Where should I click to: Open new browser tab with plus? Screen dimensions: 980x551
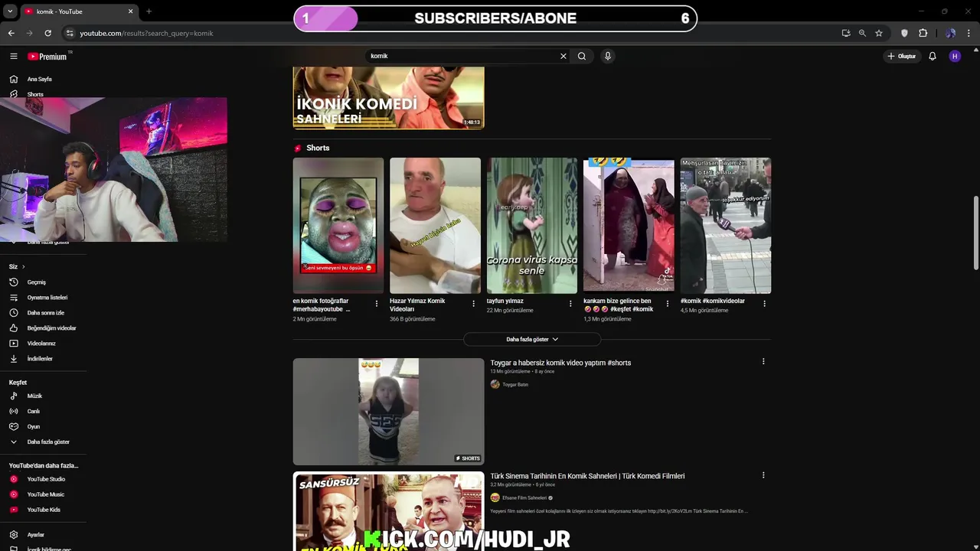coord(149,11)
